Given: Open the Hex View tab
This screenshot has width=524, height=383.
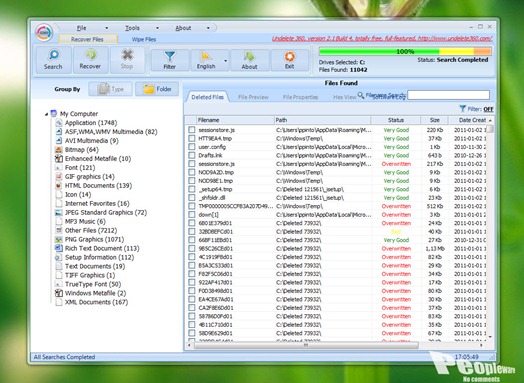Looking at the screenshot, I should click(344, 97).
